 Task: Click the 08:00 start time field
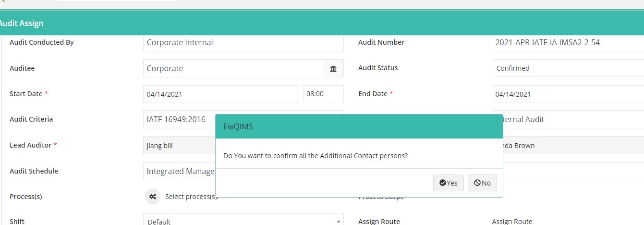323,94
